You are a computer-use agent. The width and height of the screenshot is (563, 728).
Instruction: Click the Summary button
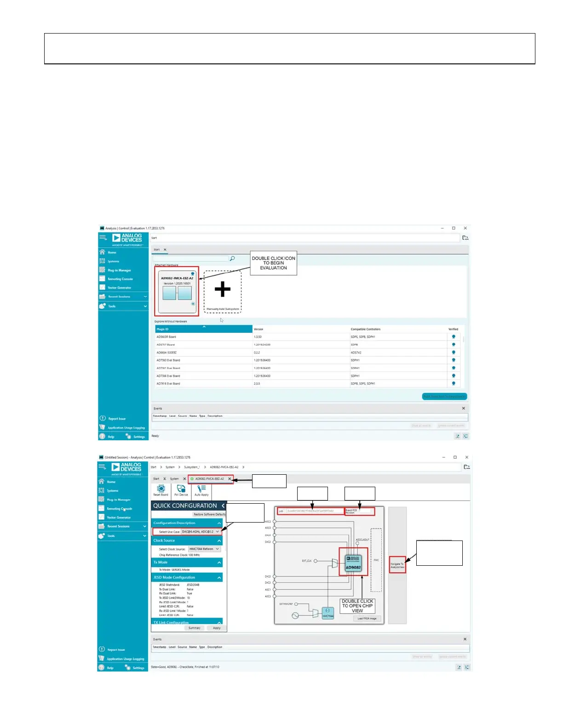[194, 628]
